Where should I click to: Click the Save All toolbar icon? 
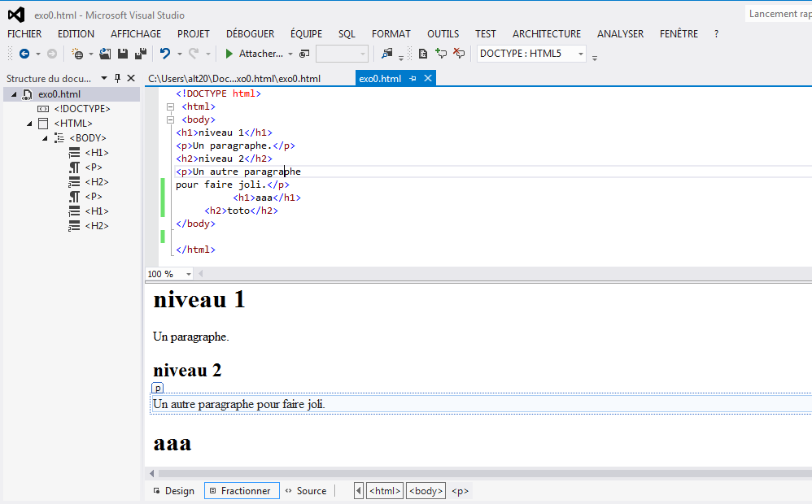pyautogui.click(x=140, y=54)
